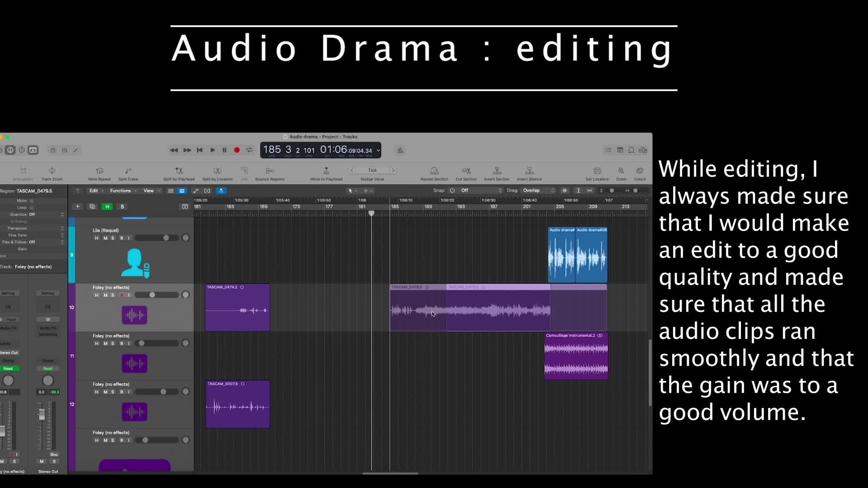Viewport: 868px width, 488px height.
Task: Click the Track Zoom icon
Action: (52, 170)
